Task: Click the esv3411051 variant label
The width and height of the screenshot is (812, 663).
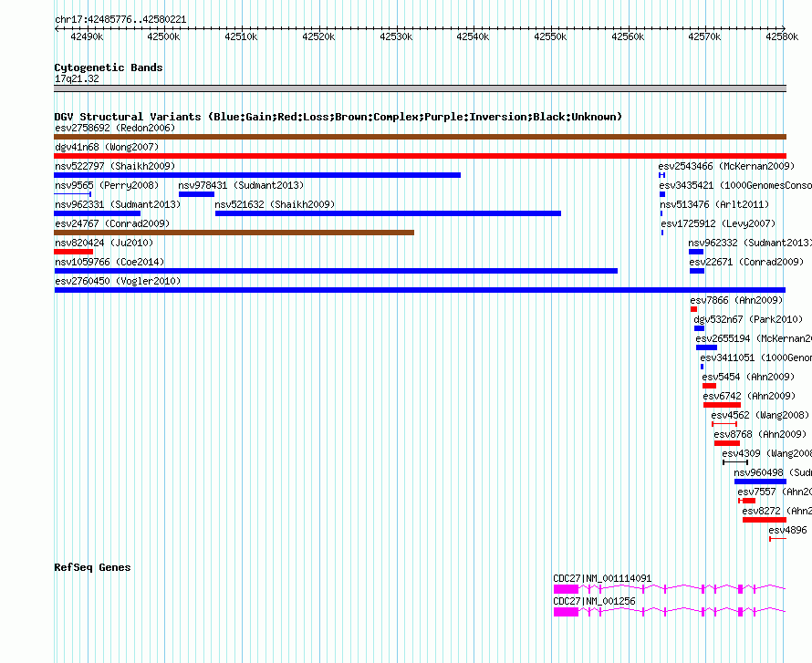Action: [x=755, y=357]
